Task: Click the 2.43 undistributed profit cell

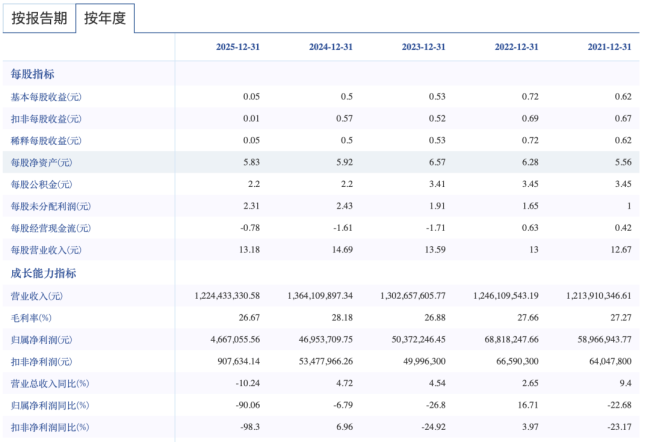Action: [x=344, y=206]
